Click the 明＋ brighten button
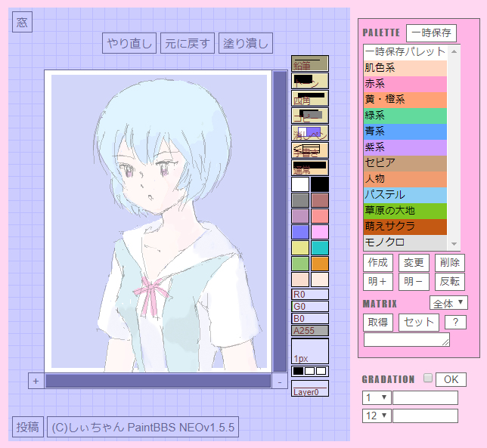 tap(378, 282)
